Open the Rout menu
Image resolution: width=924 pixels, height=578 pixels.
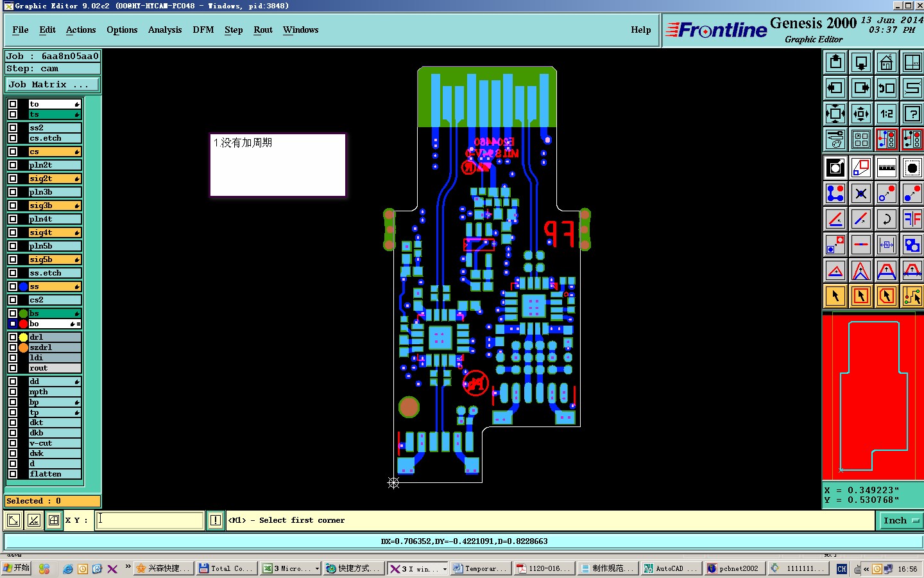(x=263, y=30)
